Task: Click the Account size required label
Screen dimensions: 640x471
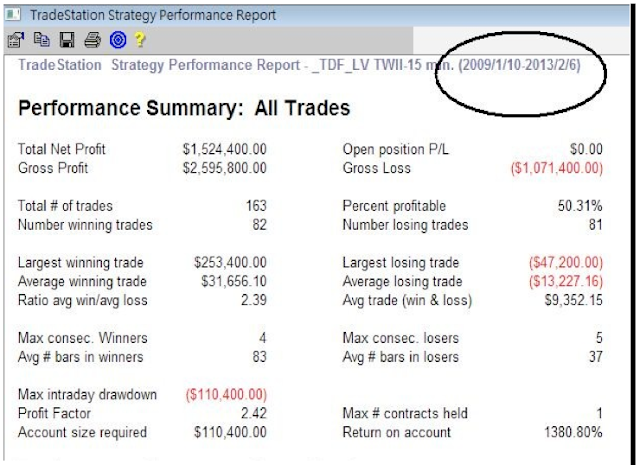Action: click(82, 433)
